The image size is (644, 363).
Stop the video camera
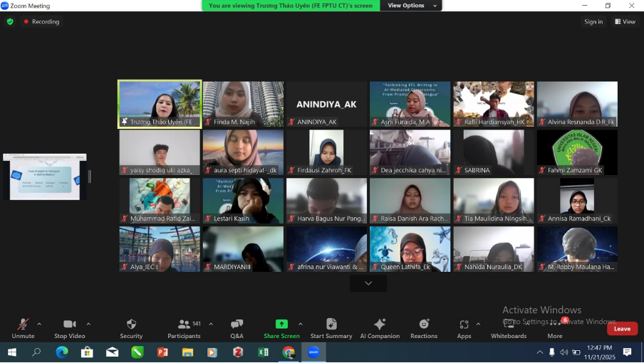tap(69, 325)
